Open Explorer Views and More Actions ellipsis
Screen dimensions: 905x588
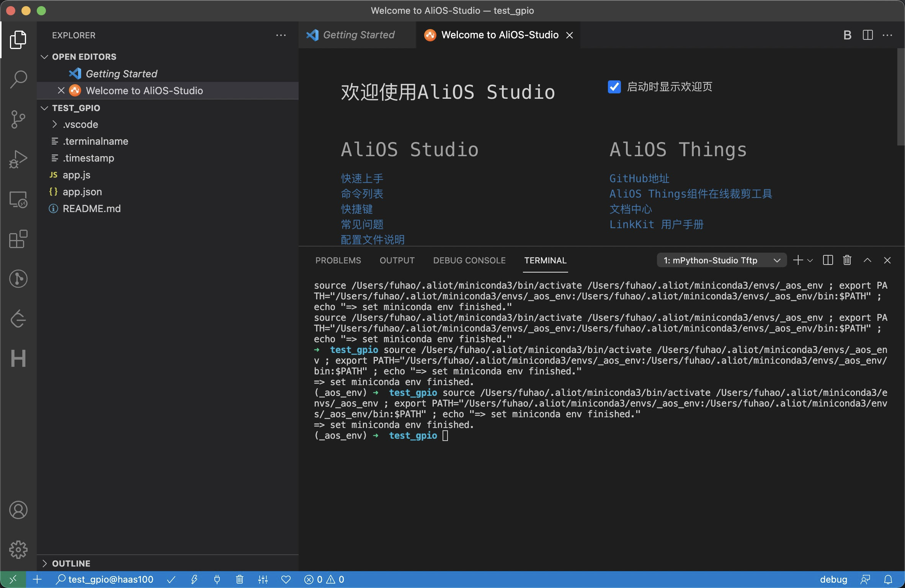(x=281, y=35)
